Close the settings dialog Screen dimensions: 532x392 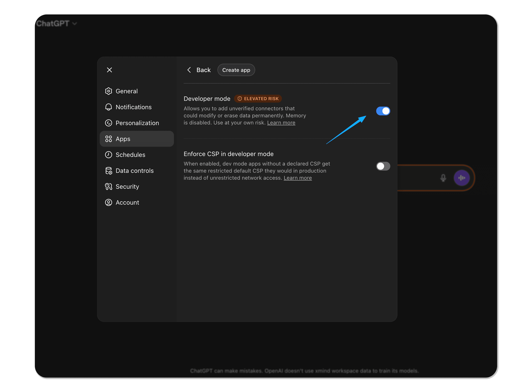(109, 70)
